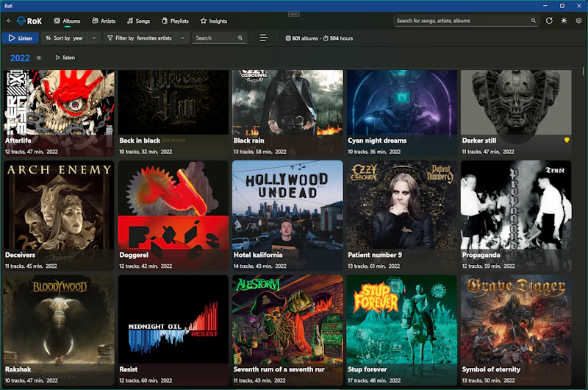This screenshot has height=390, width=588.
Task: Play the 2022 group with small listen button
Action: [65, 57]
